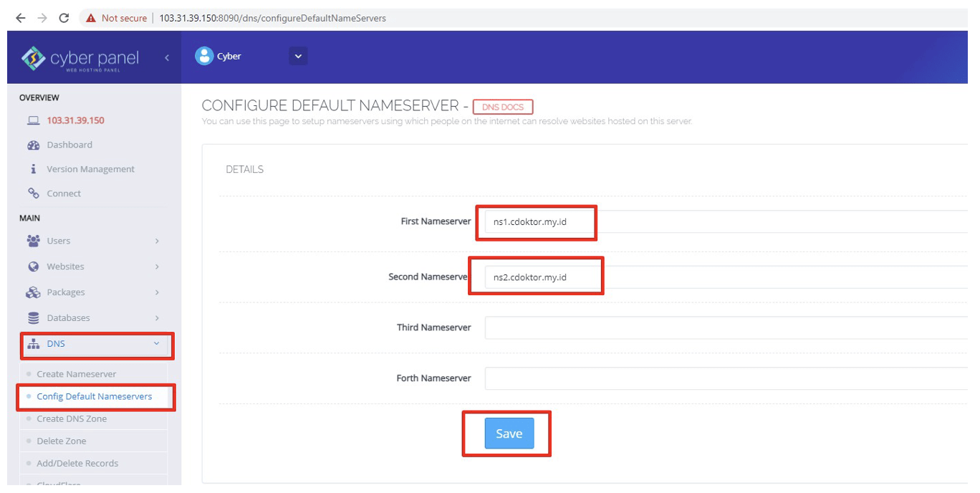
Task: Select Create Nameserver in the sidebar
Action: pyautogui.click(x=76, y=373)
